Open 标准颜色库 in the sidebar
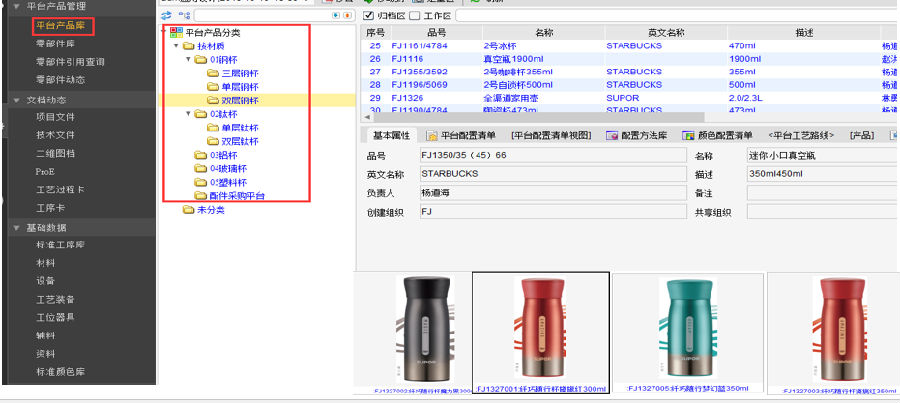The width and height of the screenshot is (900, 403). [60, 372]
